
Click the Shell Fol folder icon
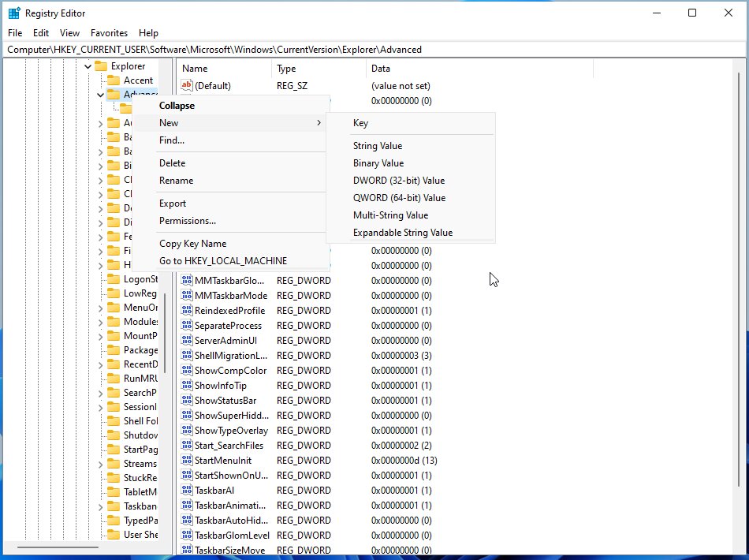[x=114, y=421]
